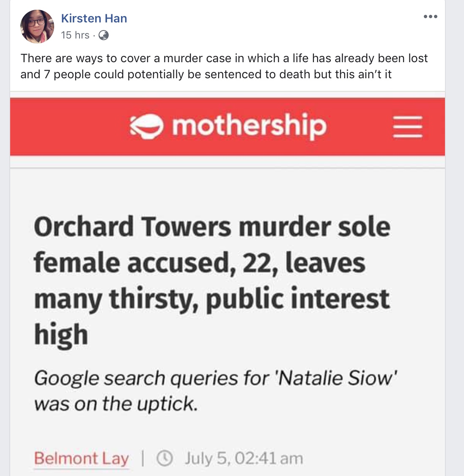Open the three-dot post options menu
464x476 pixels.
[x=430, y=17]
